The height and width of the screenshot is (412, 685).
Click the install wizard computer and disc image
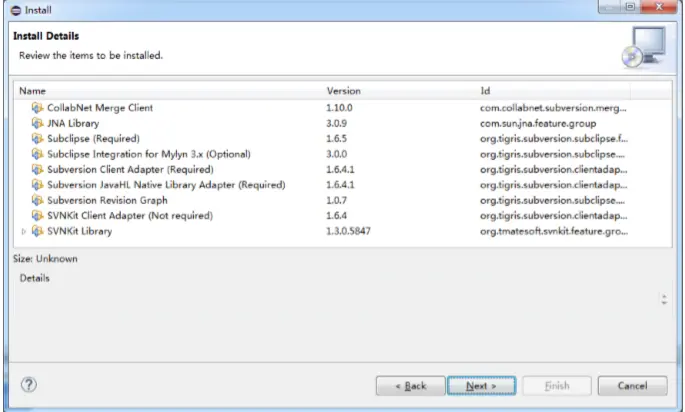644,48
